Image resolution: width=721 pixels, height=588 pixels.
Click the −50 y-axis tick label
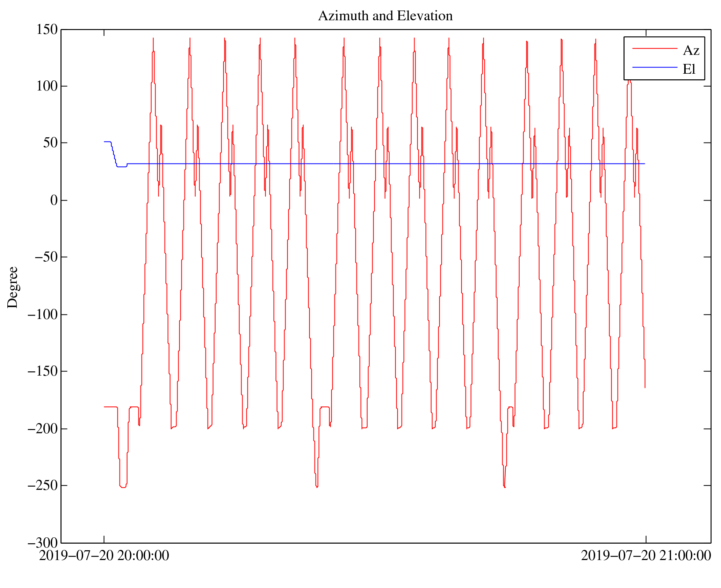click(x=45, y=257)
